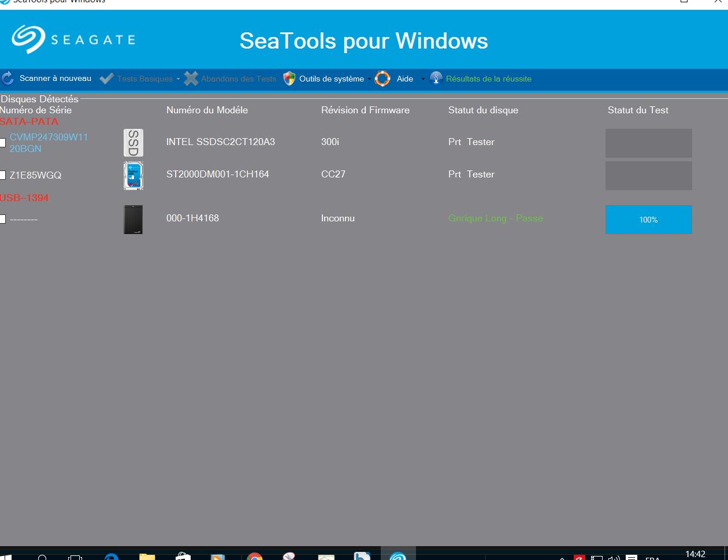Click the Intel SSD drive icon
Image resolution: width=728 pixels, height=560 pixels.
tap(133, 143)
